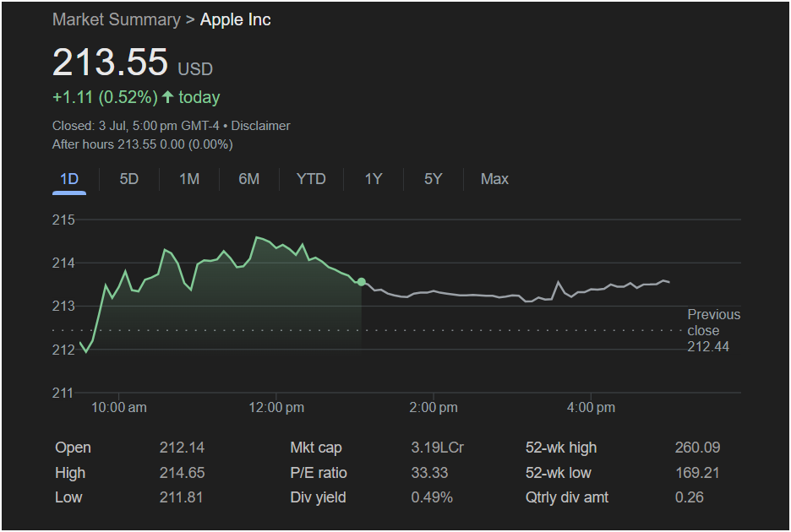
Task: Click the 215 price axis label
Action: [x=63, y=220]
